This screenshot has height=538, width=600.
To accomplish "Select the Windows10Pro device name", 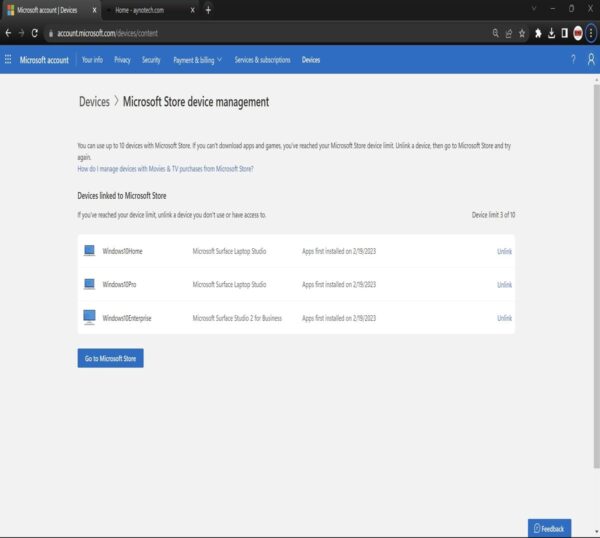I will (119, 284).
